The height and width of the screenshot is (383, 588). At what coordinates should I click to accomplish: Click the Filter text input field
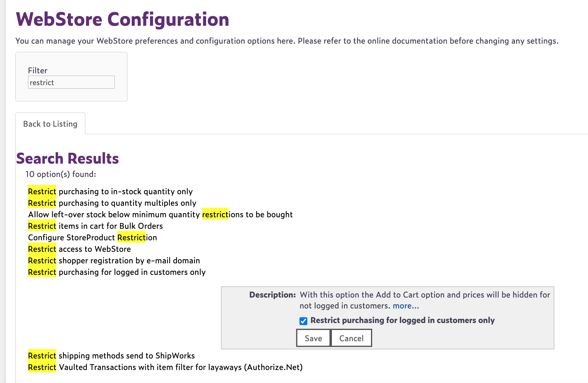pyautogui.click(x=71, y=82)
